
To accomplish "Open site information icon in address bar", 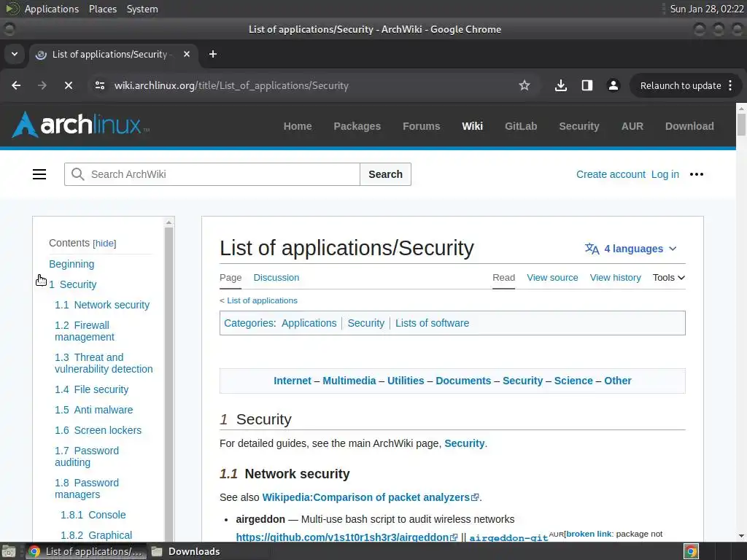I will (x=100, y=86).
